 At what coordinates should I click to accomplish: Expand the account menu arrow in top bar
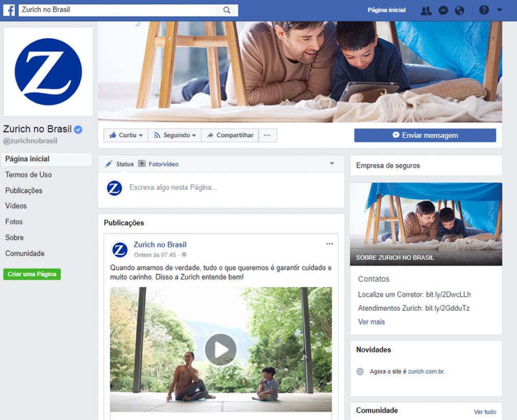coord(500,10)
